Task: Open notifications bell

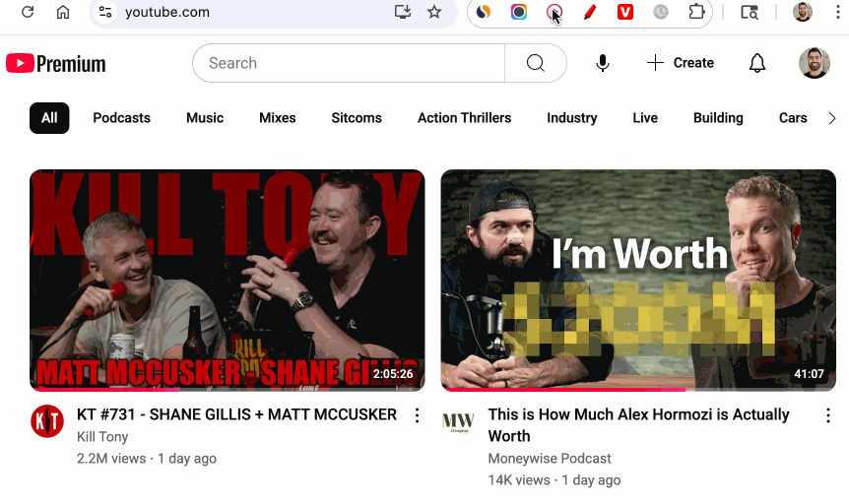Action: [757, 63]
